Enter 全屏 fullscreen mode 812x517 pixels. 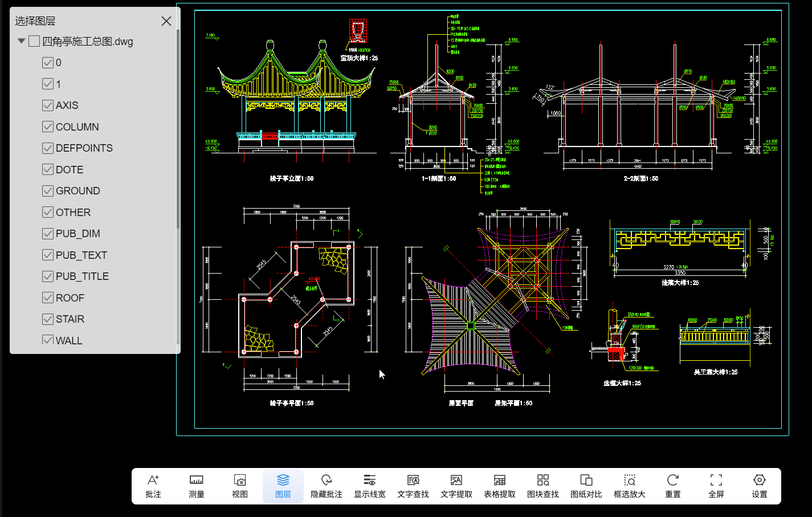coord(716,486)
